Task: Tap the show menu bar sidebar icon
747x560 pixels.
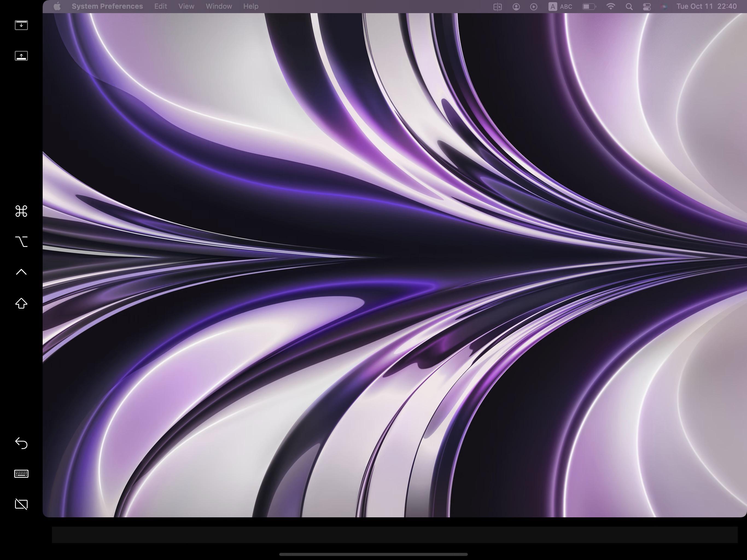Action: (x=21, y=25)
